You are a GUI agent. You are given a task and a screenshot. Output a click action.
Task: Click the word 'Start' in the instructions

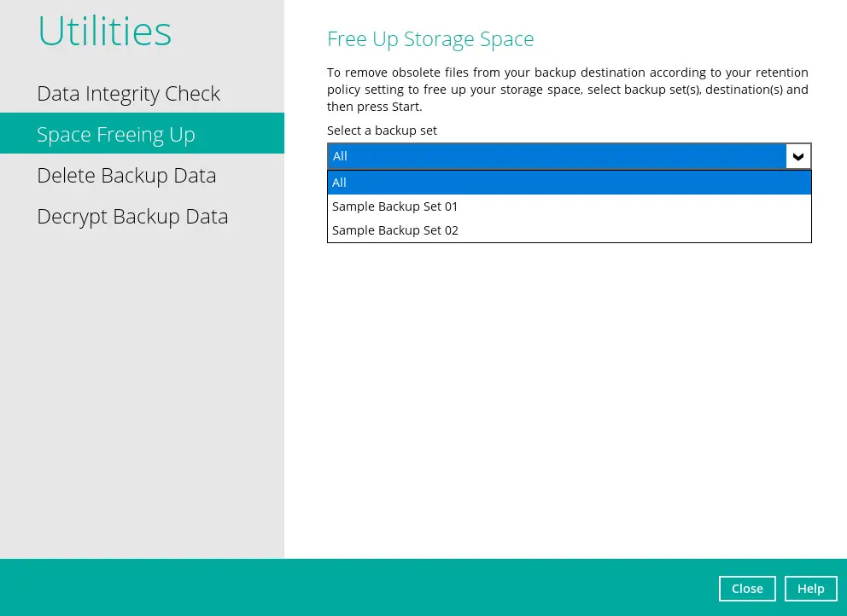(406, 108)
